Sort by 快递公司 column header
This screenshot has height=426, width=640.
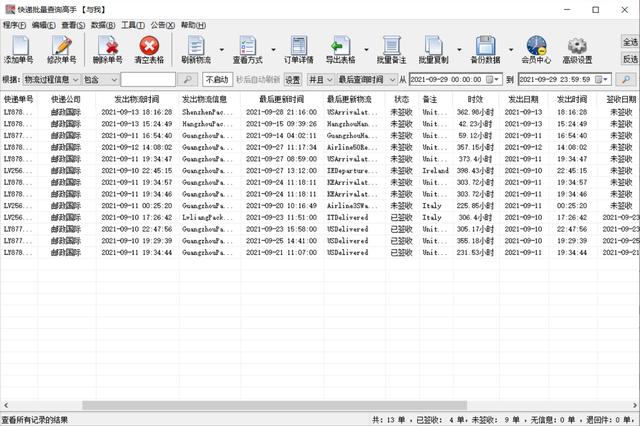tap(66, 99)
